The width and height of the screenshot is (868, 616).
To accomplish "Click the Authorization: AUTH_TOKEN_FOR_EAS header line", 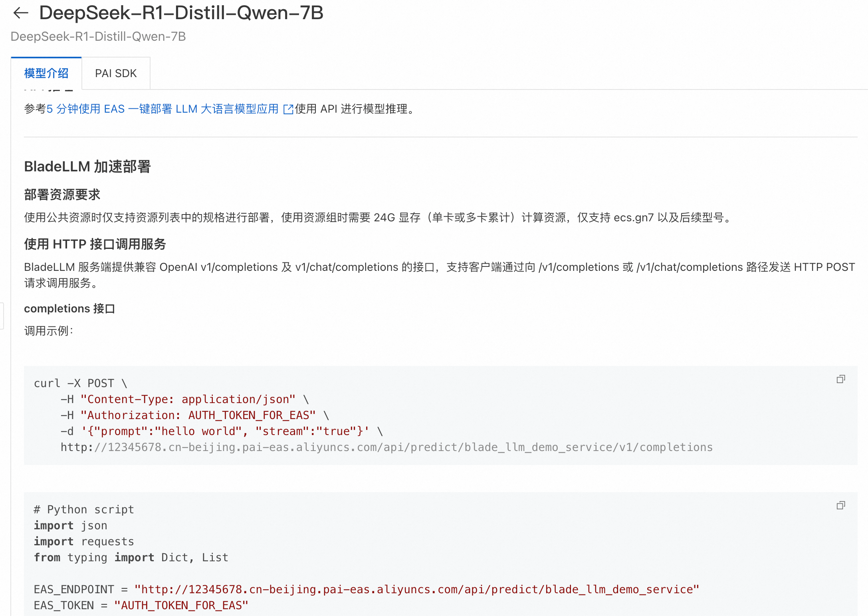I will 195,415.
